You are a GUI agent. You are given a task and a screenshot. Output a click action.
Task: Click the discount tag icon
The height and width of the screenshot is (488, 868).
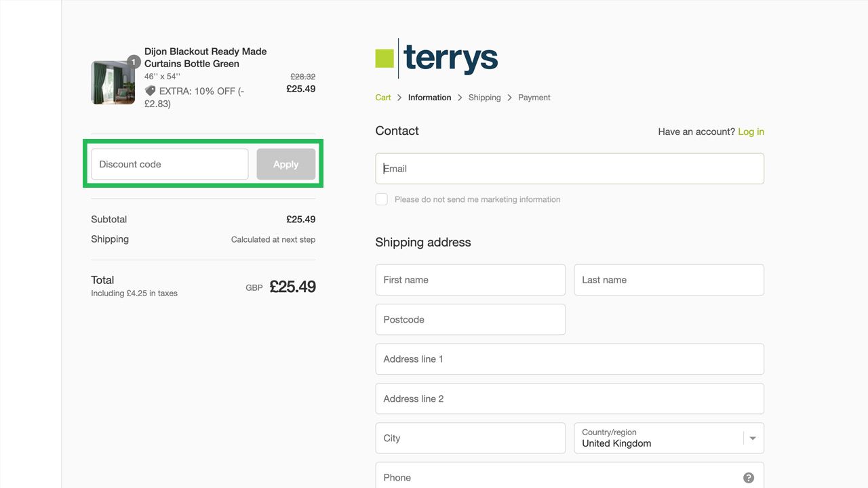[x=150, y=91]
